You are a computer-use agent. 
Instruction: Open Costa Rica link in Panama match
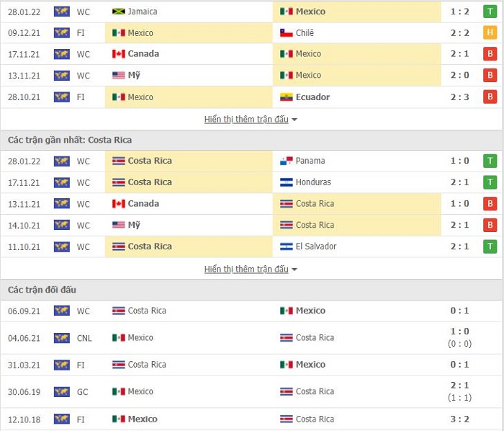point(150,161)
